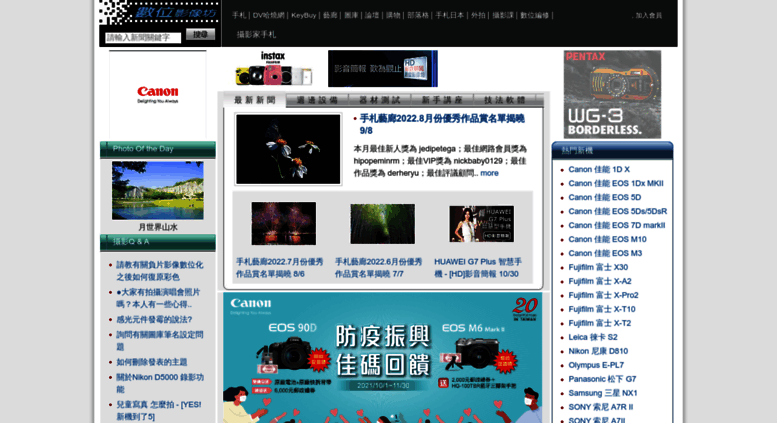The width and height of the screenshot is (777, 423).
Task: Focus the news keyword search field
Action: [x=143, y=38]
